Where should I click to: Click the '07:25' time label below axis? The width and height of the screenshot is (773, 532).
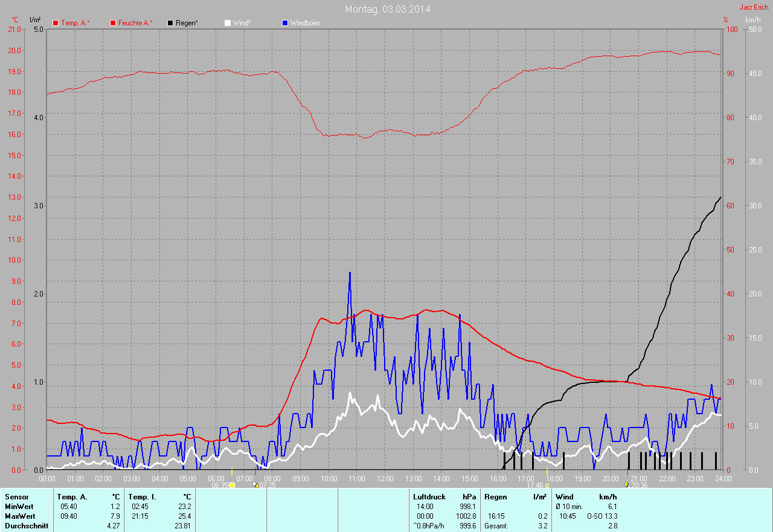[x=267, y=485]
